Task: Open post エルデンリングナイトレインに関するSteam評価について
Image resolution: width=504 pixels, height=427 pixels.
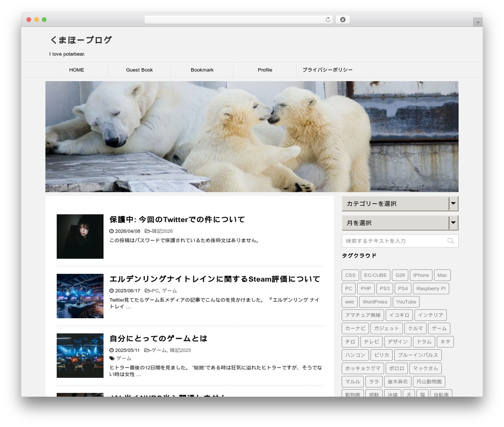Action: [215, 279]
